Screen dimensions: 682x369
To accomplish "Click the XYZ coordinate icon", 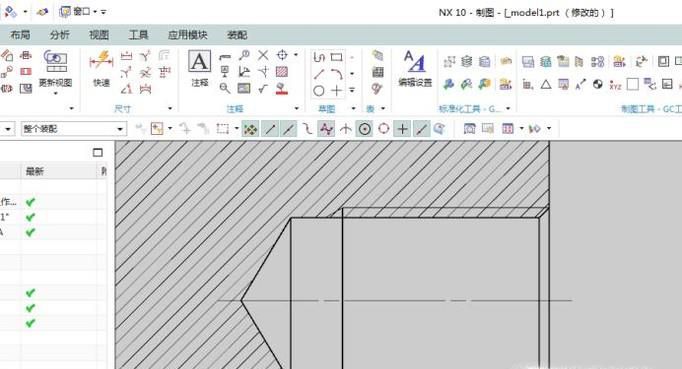I will coord(615,84).
